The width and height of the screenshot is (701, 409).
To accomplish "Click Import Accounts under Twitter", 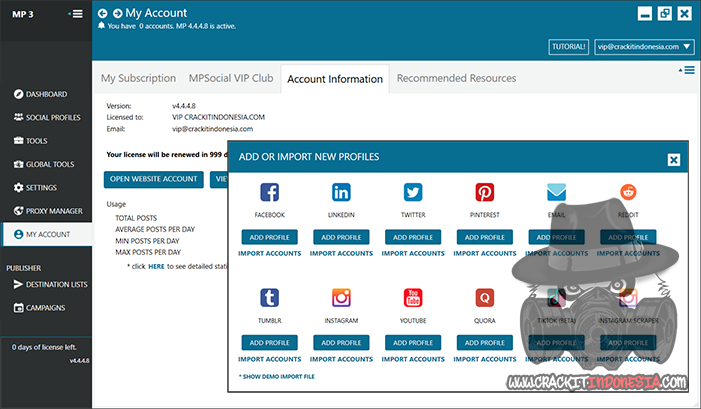I will 413,254.
